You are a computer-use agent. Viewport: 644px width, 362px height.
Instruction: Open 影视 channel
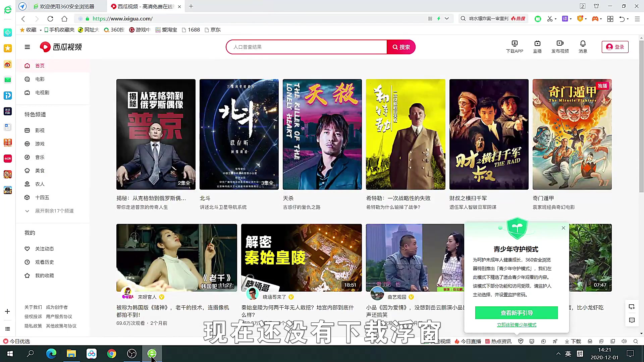click(x=53, y=130)
